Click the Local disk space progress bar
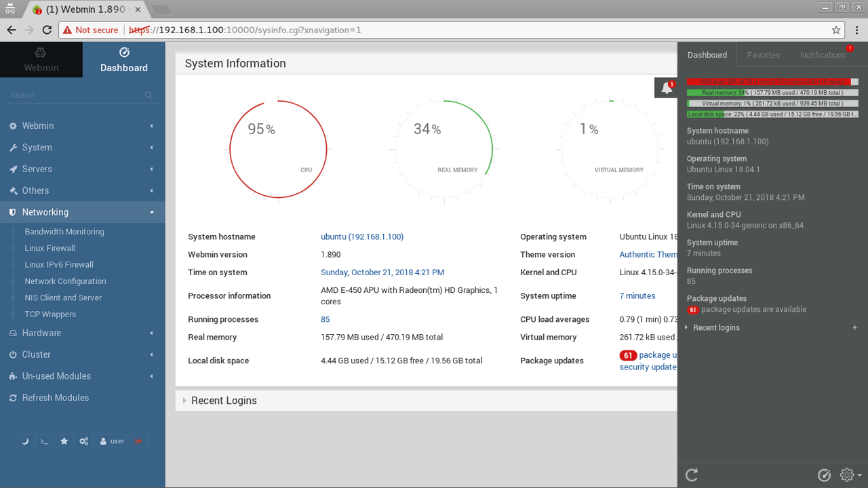The image size is (868, 488). [x=772, y=115]
